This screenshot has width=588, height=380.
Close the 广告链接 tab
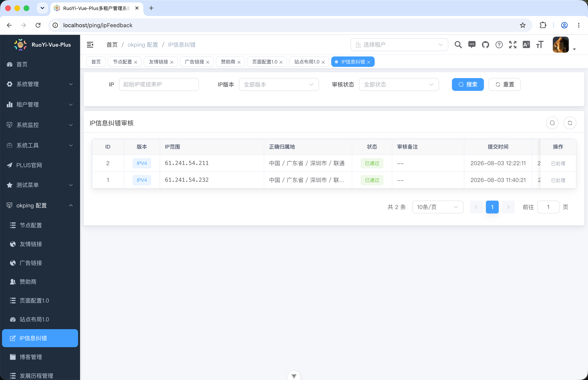point(208,62)
